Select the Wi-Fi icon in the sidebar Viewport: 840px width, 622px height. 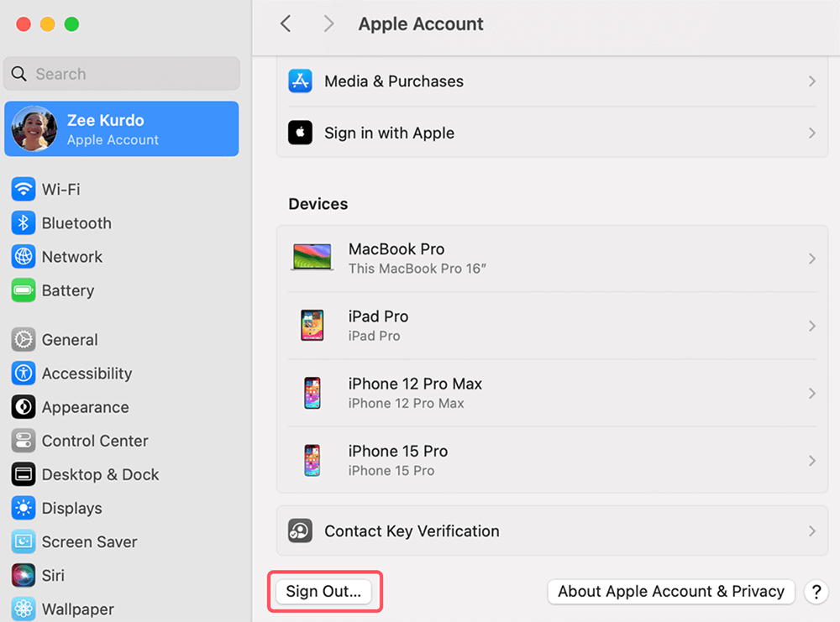[23, 189]
